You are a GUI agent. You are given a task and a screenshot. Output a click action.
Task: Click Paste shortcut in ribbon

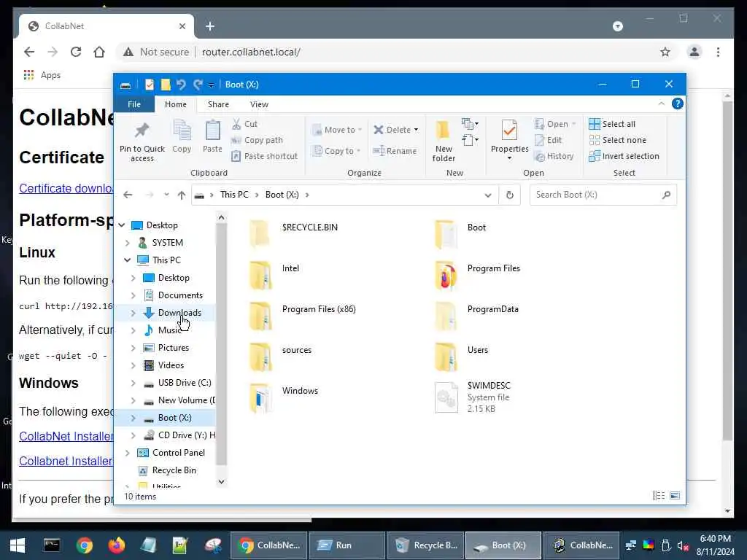264,156
